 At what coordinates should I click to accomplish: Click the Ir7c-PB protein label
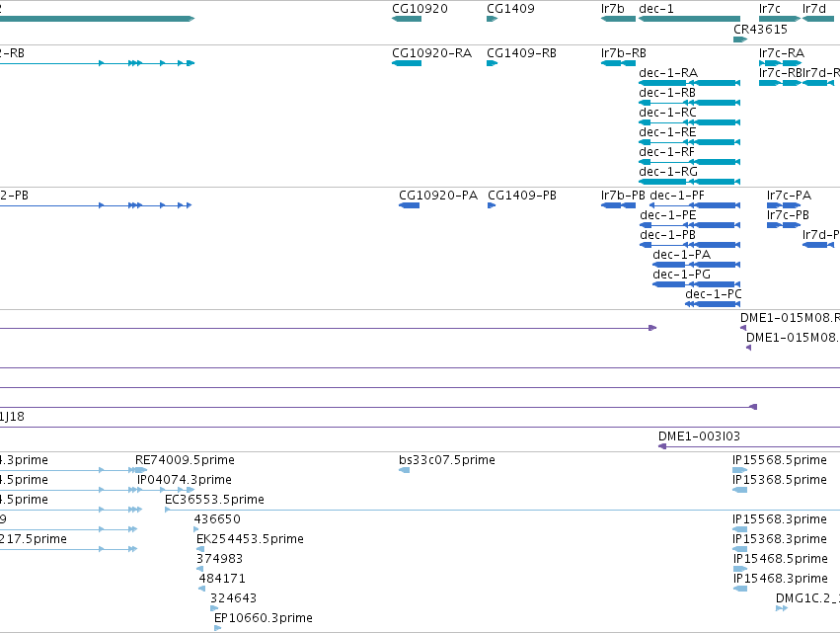[788, 215]
